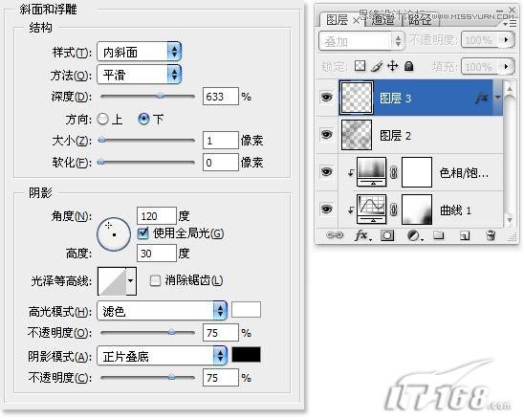Open 样式 dropdown showing 内斜面
This screenshot has width=524, height=420.
pyautogui.click(x=140, y=52)
